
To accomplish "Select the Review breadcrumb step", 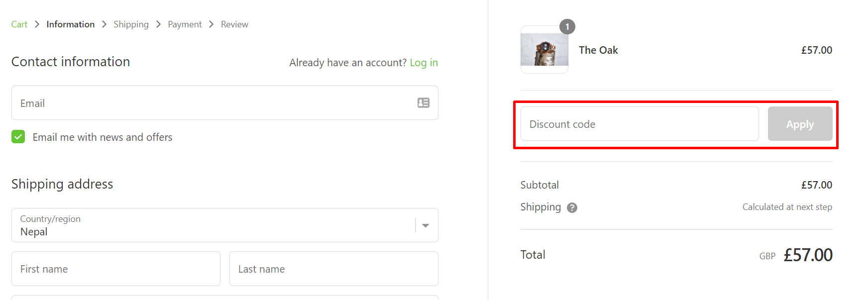I will (234, 24).
